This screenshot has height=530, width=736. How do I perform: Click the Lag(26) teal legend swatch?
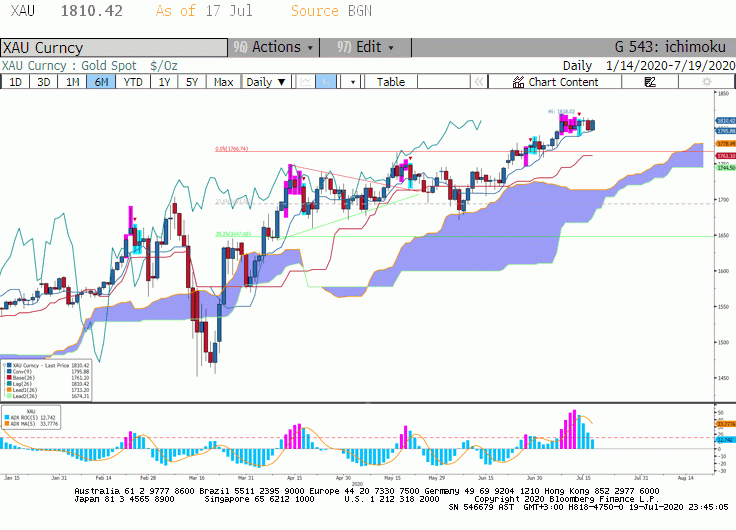[9, 384]
